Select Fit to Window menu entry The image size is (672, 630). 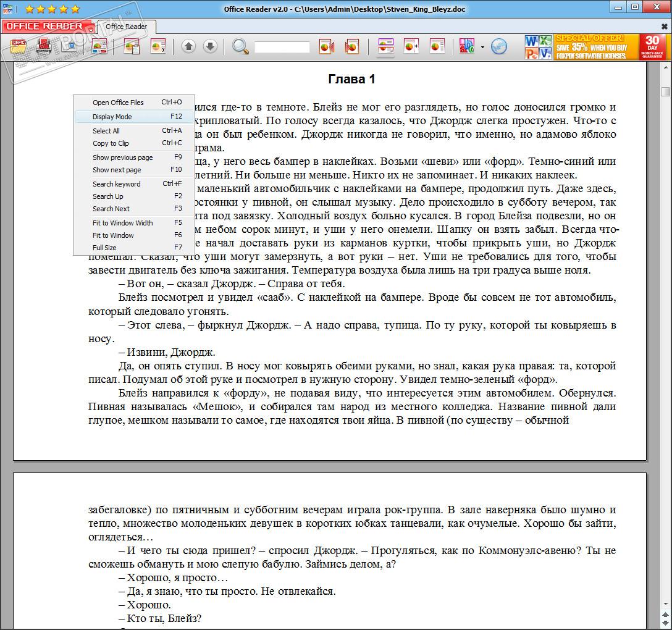[134, 235]
